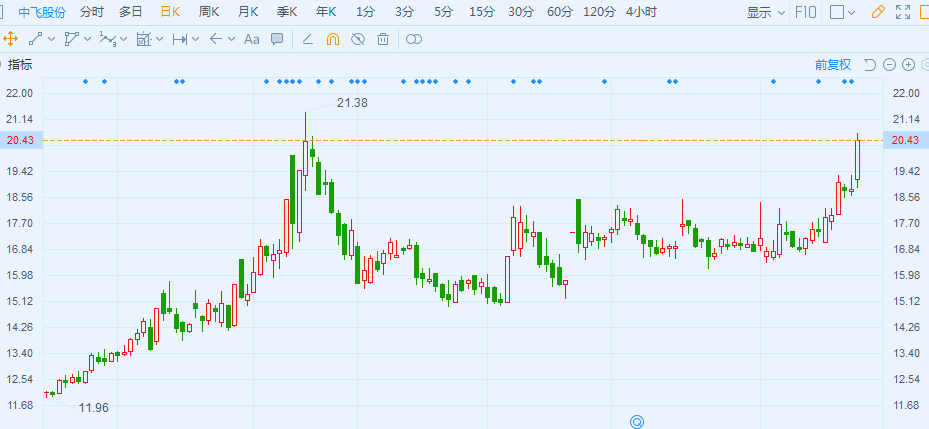Click the square layout icon
The image size is (929, 429).
(837, 12)
